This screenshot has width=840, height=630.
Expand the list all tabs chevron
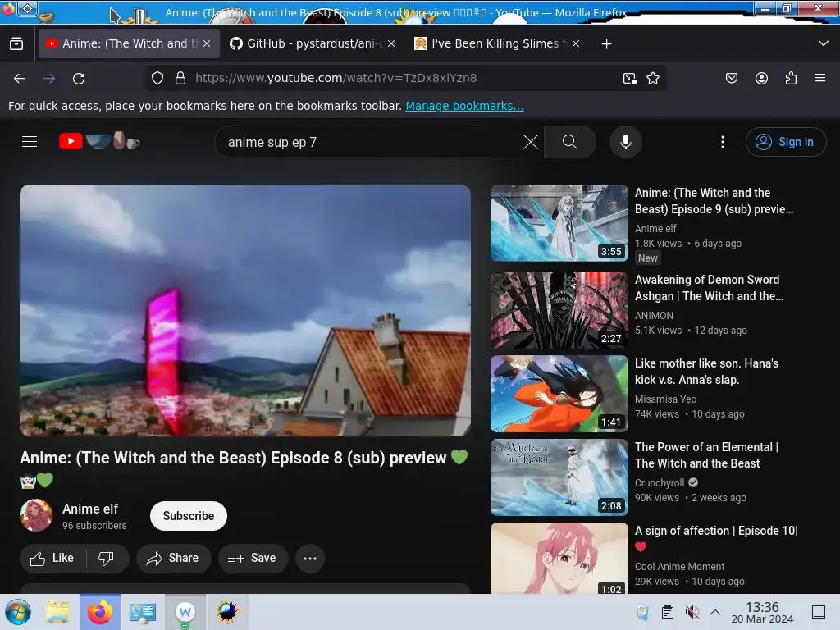tap(824, 43)
